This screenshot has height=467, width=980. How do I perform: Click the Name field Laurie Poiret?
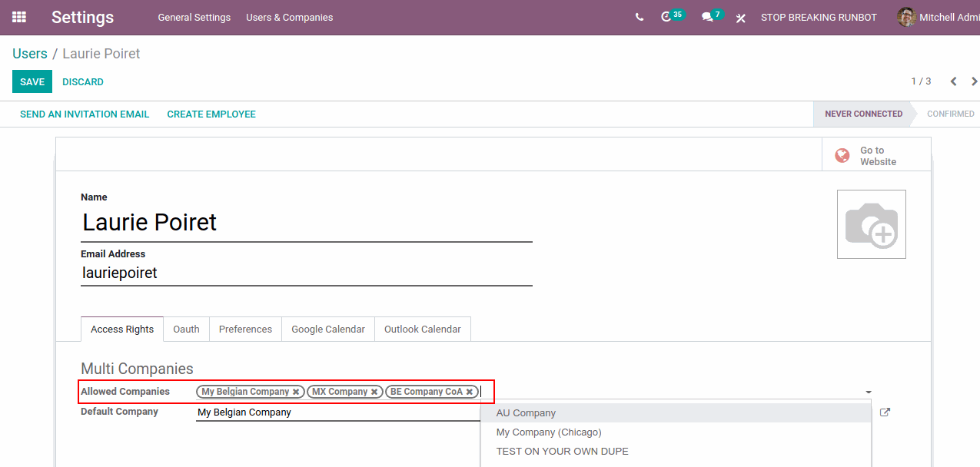[307, 223]
